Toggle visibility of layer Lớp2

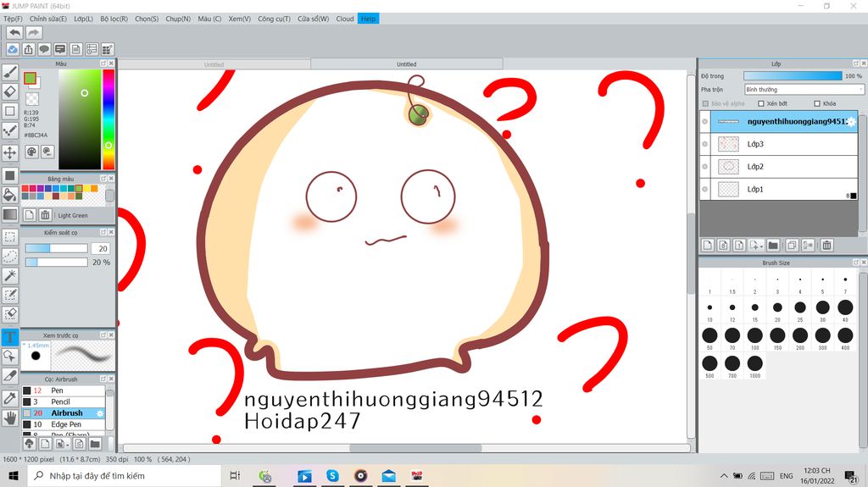point(704,167)
